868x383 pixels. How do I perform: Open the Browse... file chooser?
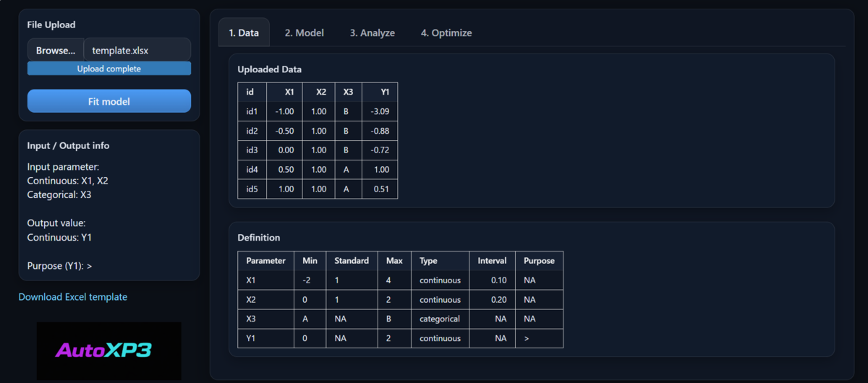point(56,51)
